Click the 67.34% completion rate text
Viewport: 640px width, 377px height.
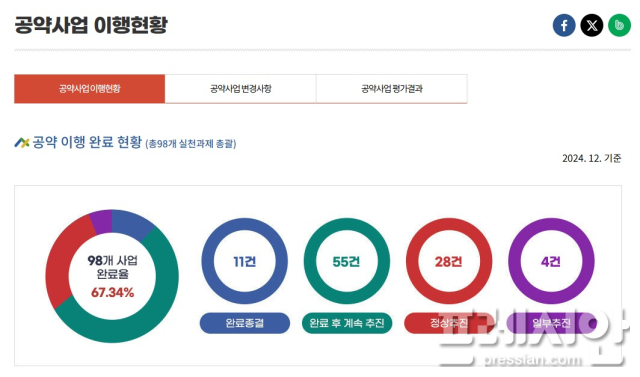point(112,293)
